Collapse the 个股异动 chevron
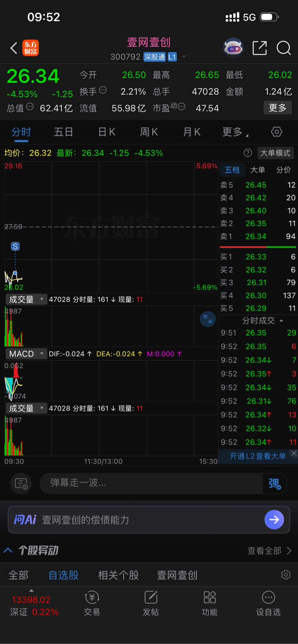The image size is (298, 644). pos(8,550)
